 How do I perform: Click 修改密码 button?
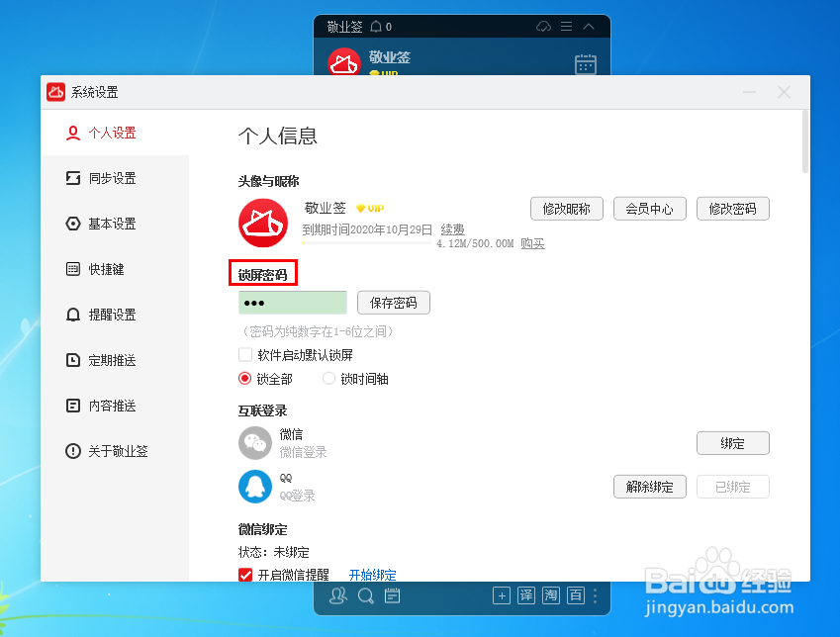click(x=733, y=209)
